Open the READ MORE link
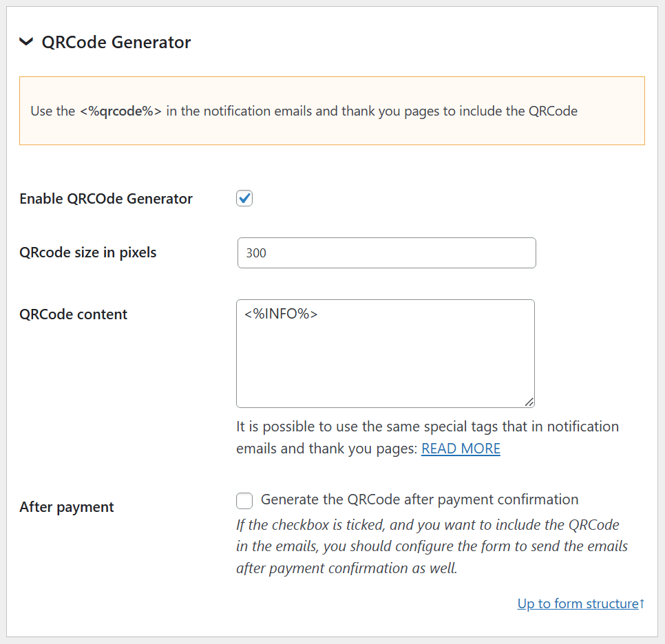This screenshot has width=665, height=644. pyautogui.click(x=461, y=449)
